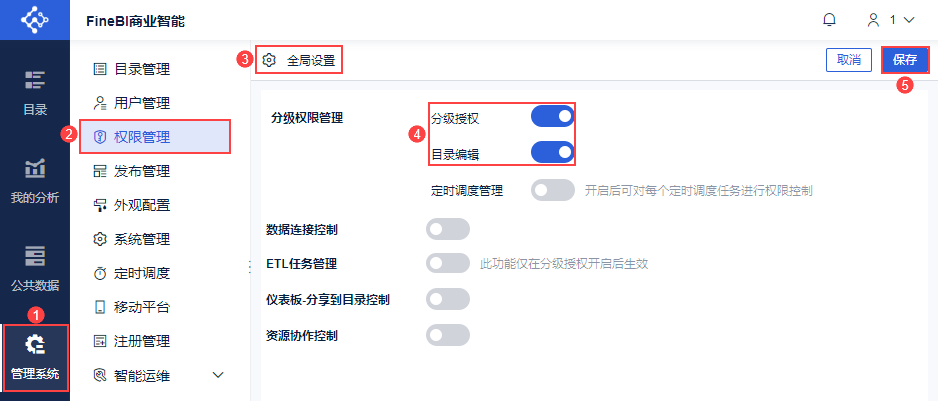Expand the 智能运维 menu chevron
This screenshot has width=938, height=401.
(x=219, y=375)
